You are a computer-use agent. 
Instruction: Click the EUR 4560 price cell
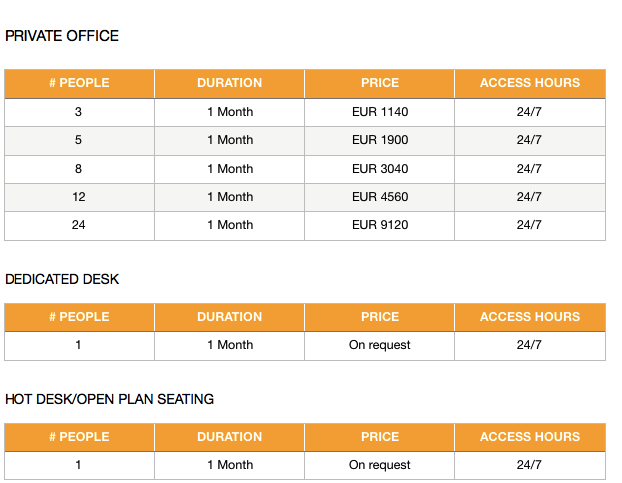point(380,197)
